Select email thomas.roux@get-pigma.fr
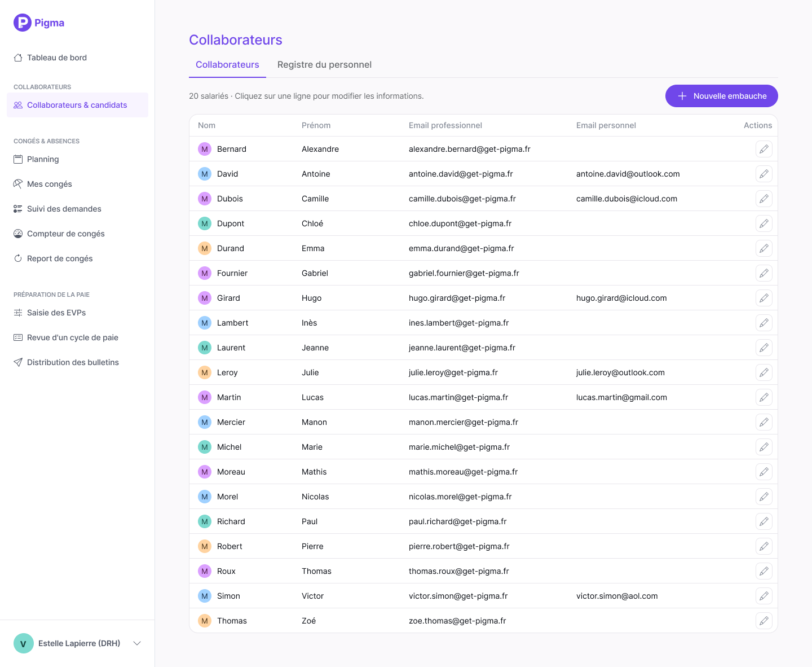The width and height of the screenshot is (812, 667). (459, 571)
